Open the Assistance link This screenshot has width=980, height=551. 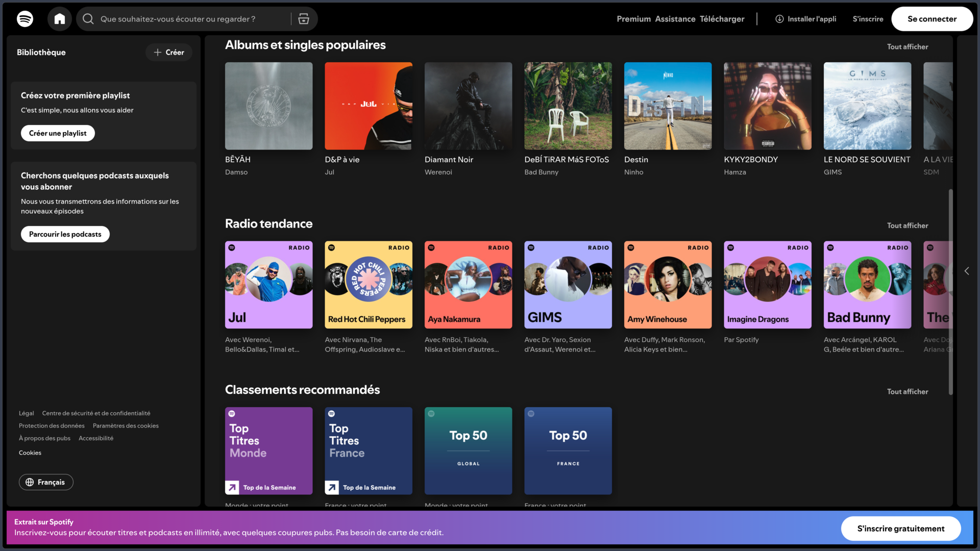click(675, 19)
